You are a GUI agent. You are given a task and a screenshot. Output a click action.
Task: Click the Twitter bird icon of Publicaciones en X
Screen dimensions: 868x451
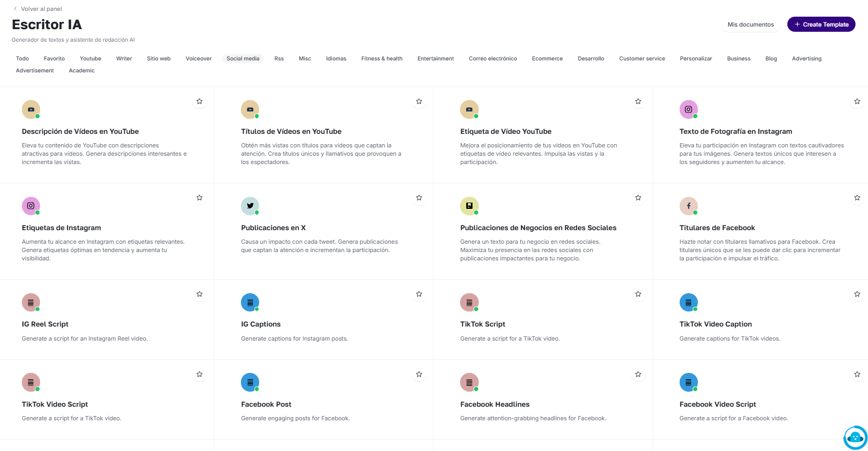250,206
